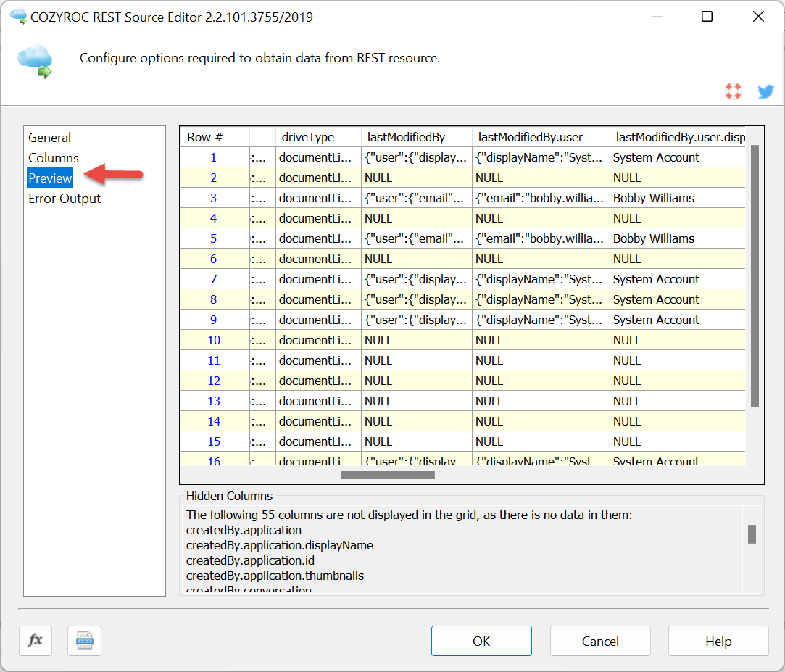Click 'createdBy.application.id' hidden column entry
The width and height of the screenshot is (785, 672).
[x=250, y=561]
